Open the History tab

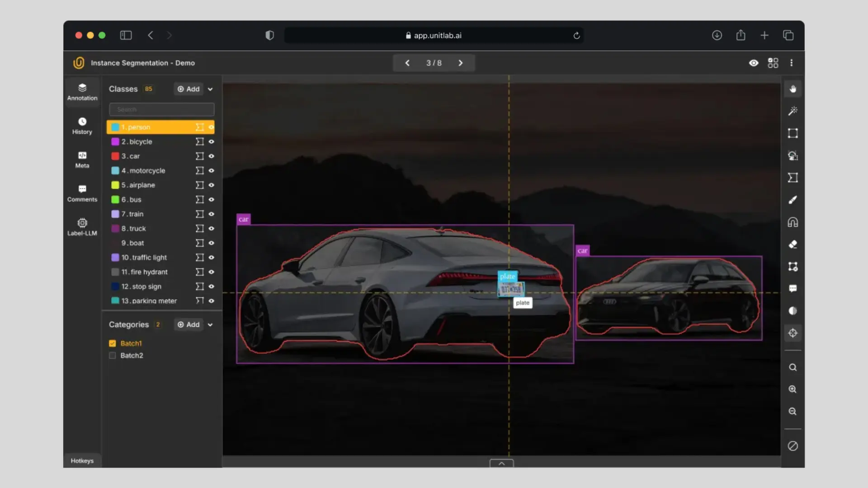[x=82, y=126]
